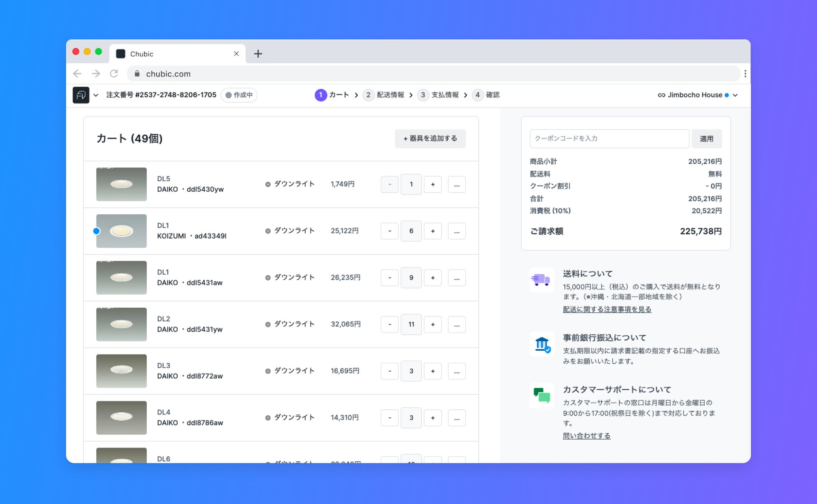Viewport: 817px width, 504px height.
Task: Decrease quantity of KOIZUMI ad43349l
Action: coord(390,231)
